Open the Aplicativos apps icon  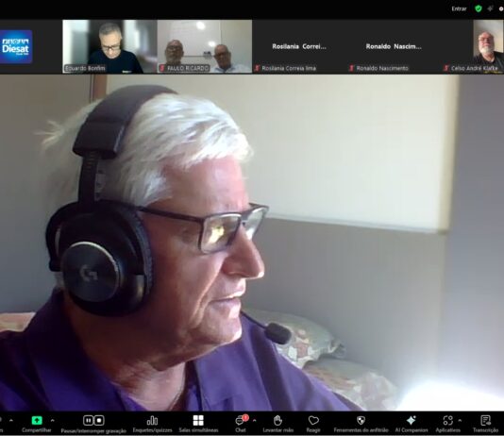click(447, 420)
